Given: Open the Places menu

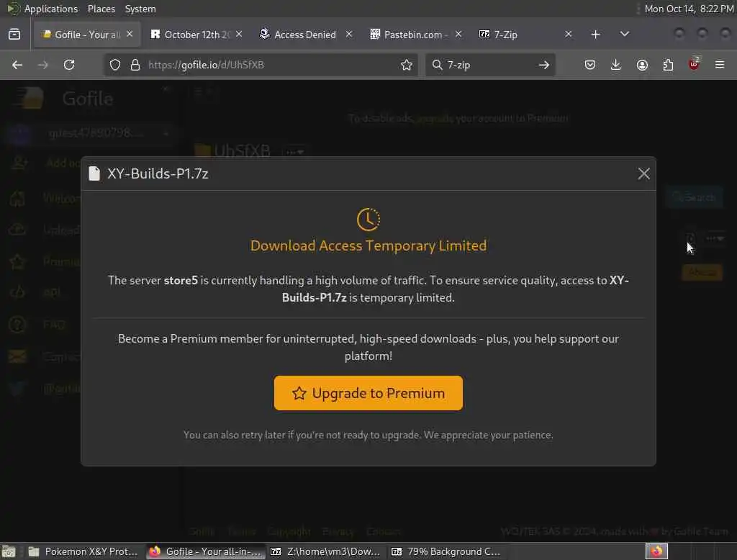Looking at the screenshot, I should coord(101,9).
